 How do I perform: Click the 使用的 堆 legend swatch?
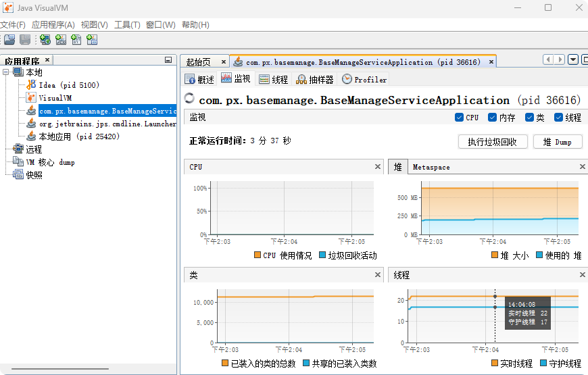539,255
